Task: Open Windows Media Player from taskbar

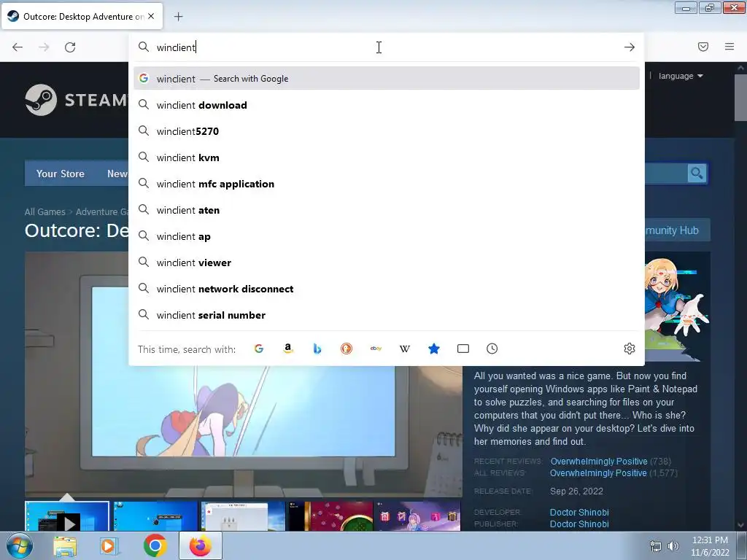Action: (109, 546)
